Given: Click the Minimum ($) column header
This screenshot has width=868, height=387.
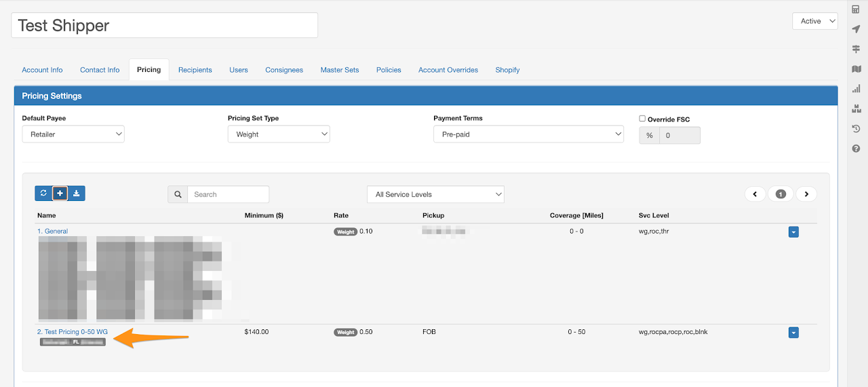Looking at the screenshot, I should tap(264, 215).
